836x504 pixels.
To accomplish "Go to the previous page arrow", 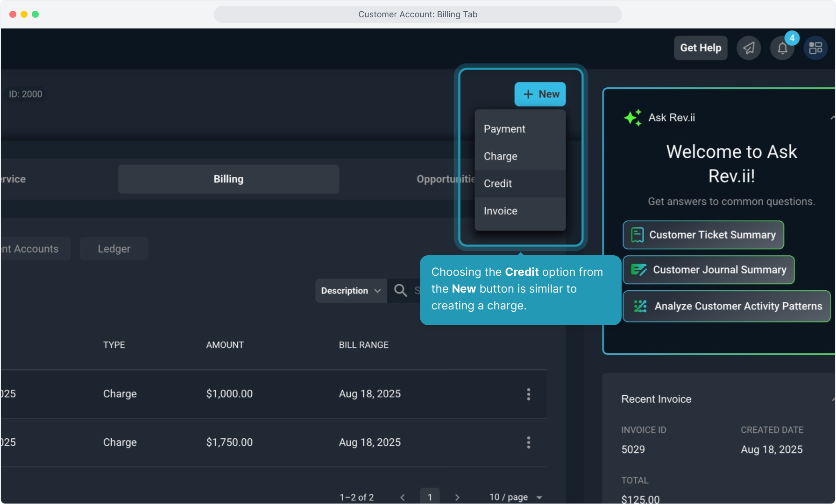I will (403, 497).
